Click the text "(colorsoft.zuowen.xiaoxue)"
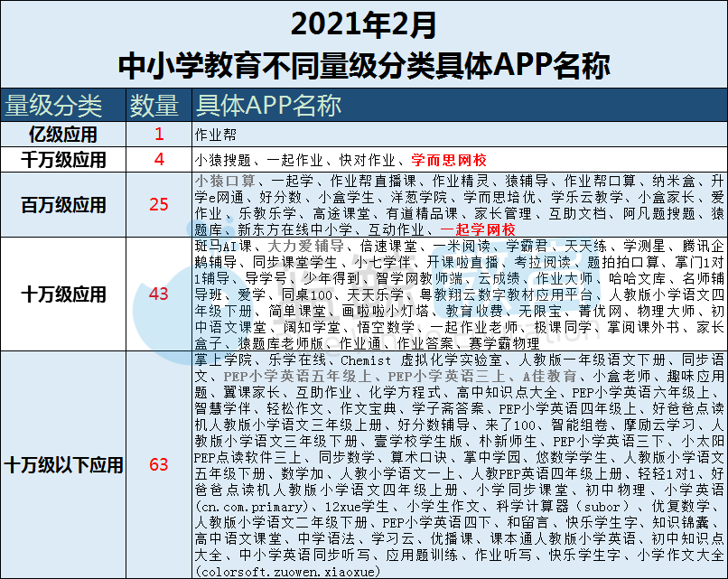The width and height of the screenshot is (728, 579). click(x=287, y=571)
